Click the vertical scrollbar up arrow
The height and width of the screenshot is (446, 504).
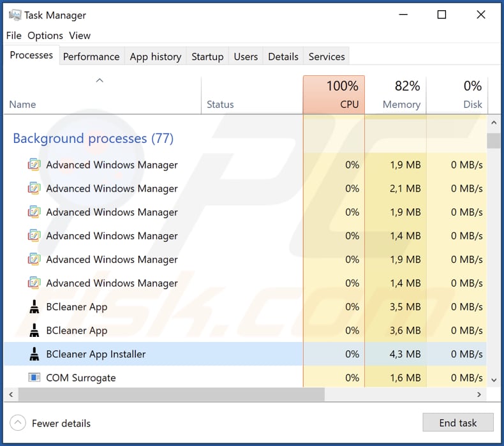(494, 123)
